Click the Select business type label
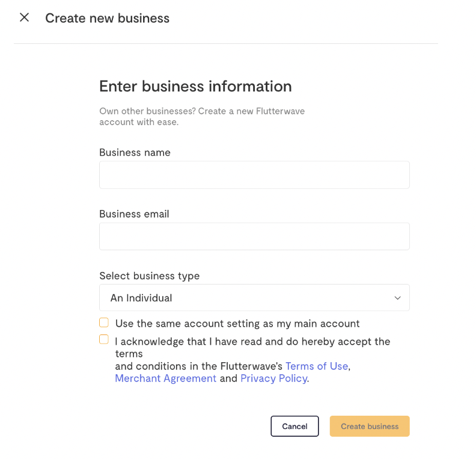The image size is (476, 459). point(150,276)
